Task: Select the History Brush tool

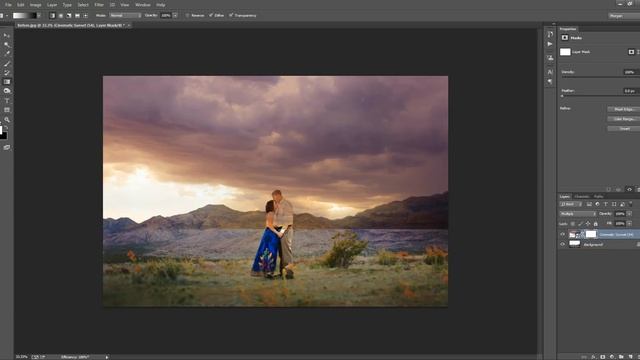Action: (7, 73)
